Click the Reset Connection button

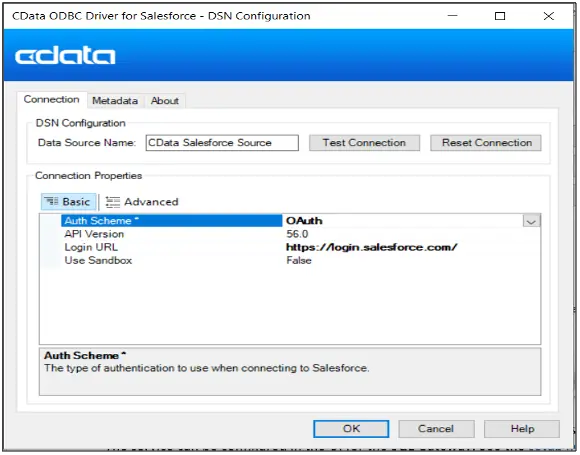tap(486, 143)
